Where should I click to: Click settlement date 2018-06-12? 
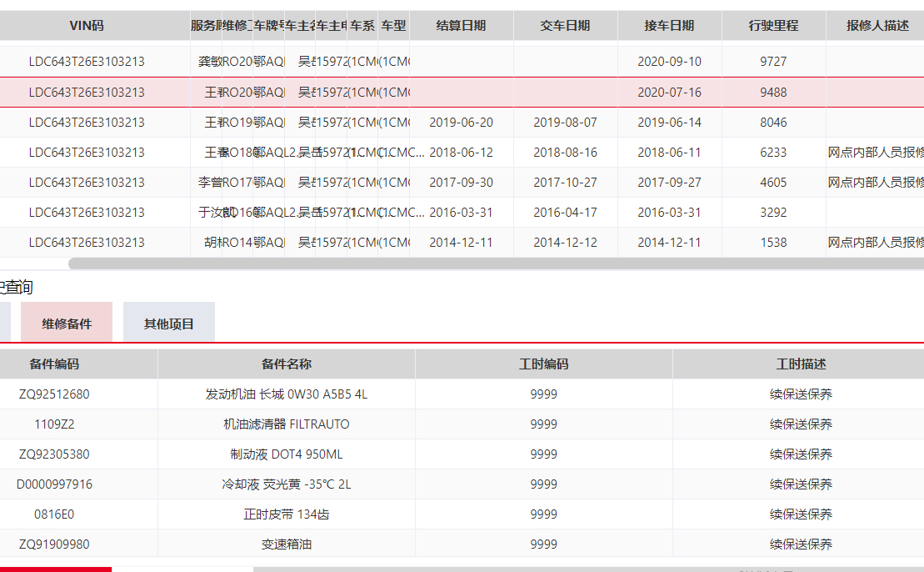coord(461,152)
